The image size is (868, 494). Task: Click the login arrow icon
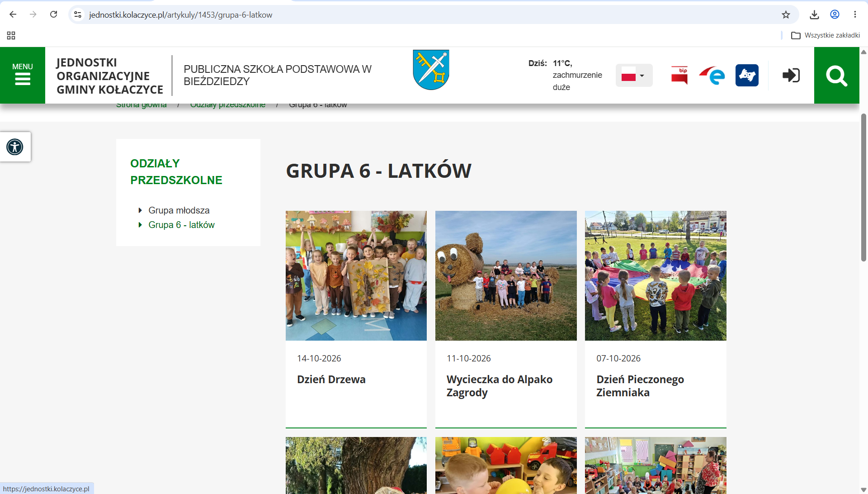[x=791, y=75]
